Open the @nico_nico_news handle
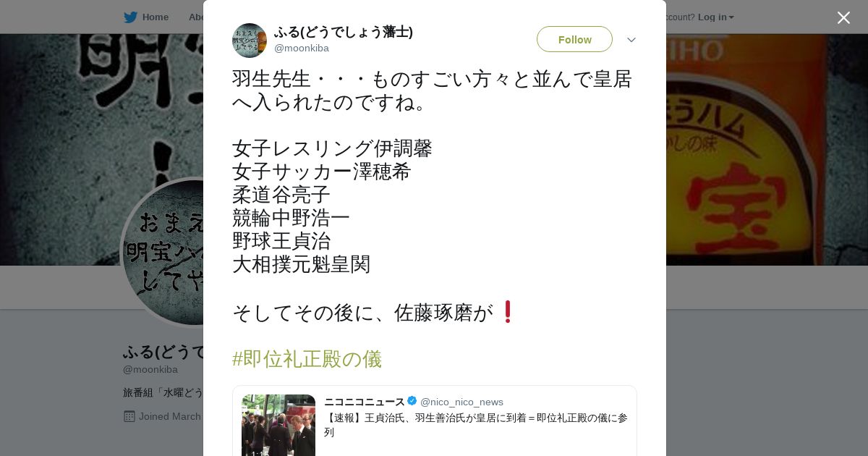The image size is (868, 456). point(461,402)
